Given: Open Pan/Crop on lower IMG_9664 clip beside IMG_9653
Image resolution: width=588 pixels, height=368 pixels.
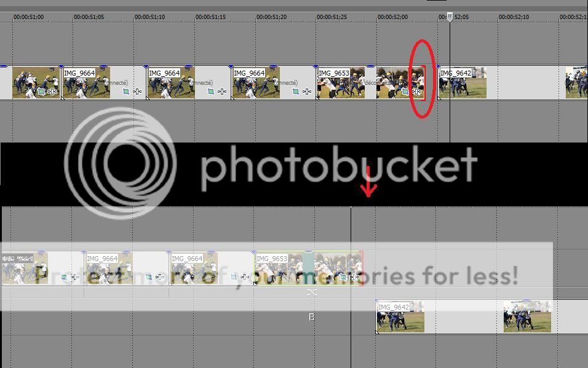Looking at the screenshot, I should point(234,277).
